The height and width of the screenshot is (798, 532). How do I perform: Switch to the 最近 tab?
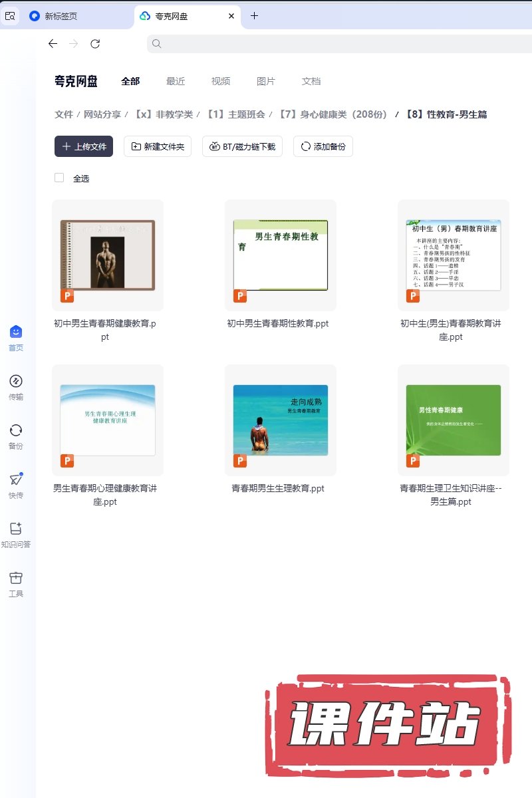(x=176, y=81)
